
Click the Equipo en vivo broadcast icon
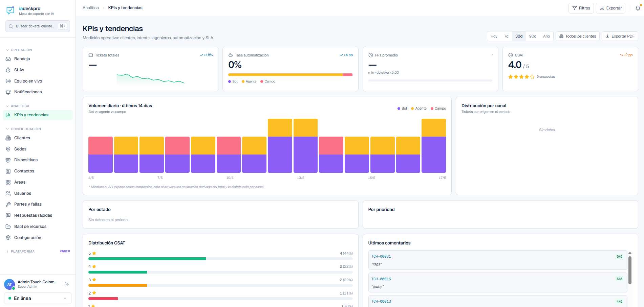[x=8, y=81]
